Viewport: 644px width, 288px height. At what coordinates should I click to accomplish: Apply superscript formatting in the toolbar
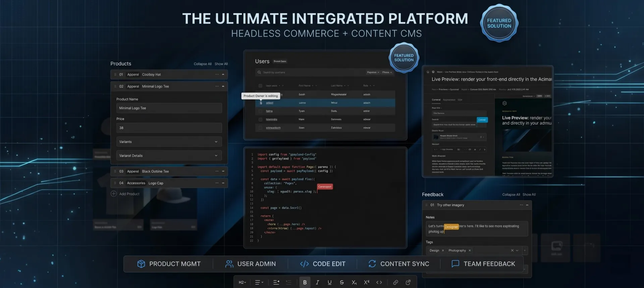coord(367,282)
